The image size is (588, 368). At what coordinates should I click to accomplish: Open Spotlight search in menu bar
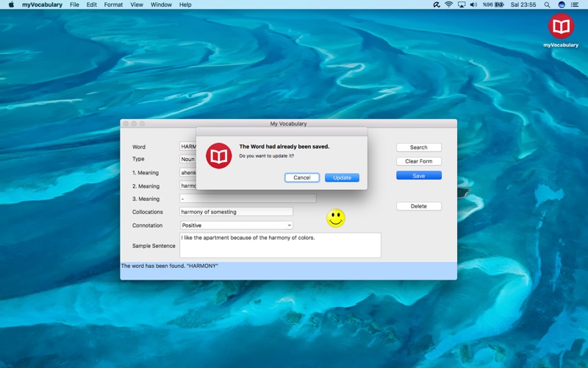547,4
